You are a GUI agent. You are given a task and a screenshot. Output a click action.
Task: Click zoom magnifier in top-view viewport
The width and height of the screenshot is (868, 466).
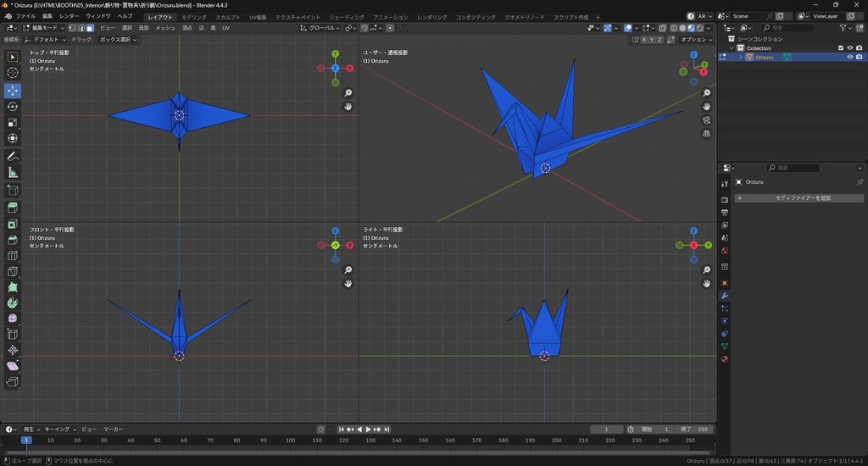[x=348, y=93]
